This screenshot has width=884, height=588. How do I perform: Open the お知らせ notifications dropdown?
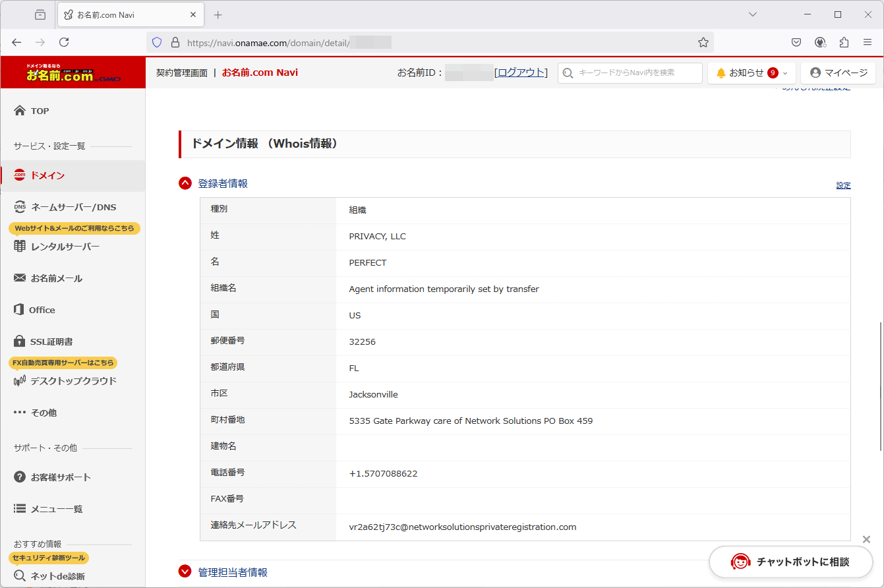pyautogui.click(x=751, y=73)
